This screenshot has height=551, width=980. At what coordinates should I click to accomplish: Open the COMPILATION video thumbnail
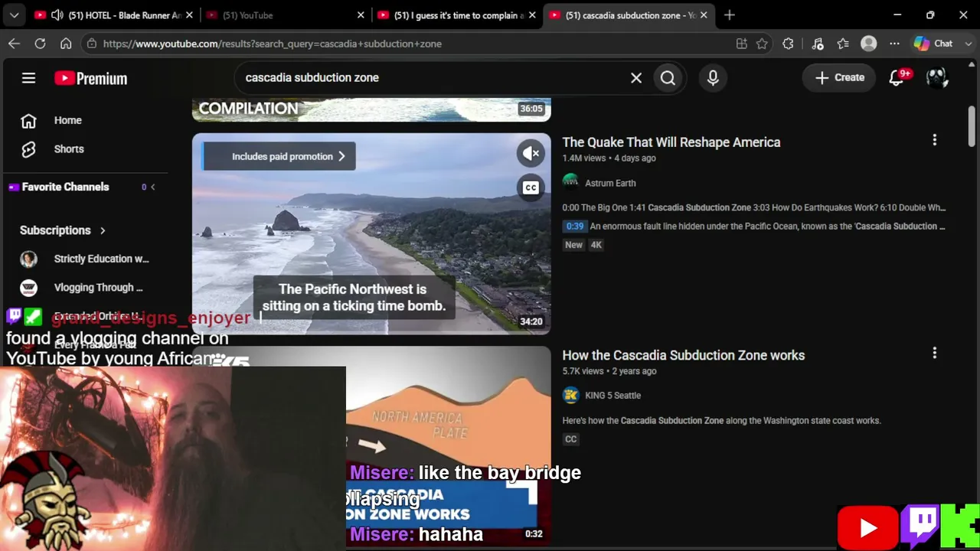click(371, 109)
